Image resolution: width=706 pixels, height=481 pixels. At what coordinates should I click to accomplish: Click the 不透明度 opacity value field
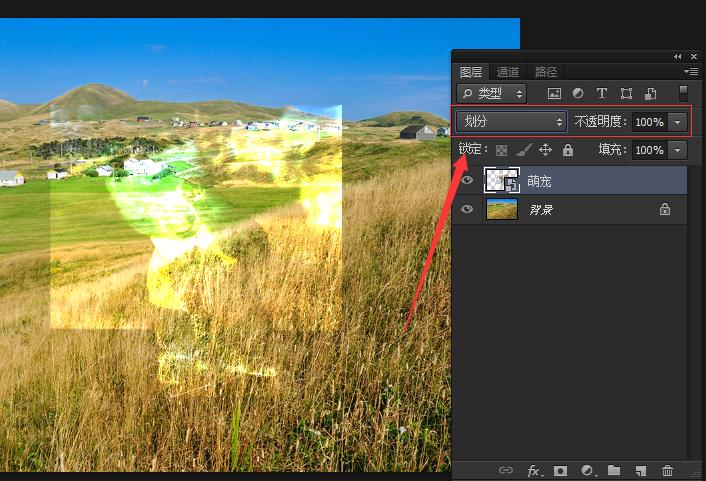[649, 122]
